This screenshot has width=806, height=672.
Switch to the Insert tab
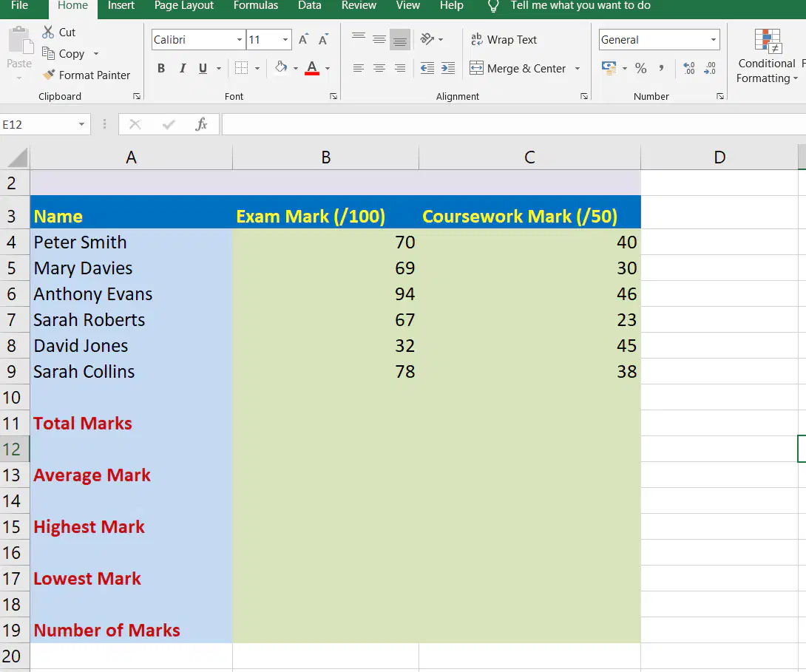pos(121,6)
